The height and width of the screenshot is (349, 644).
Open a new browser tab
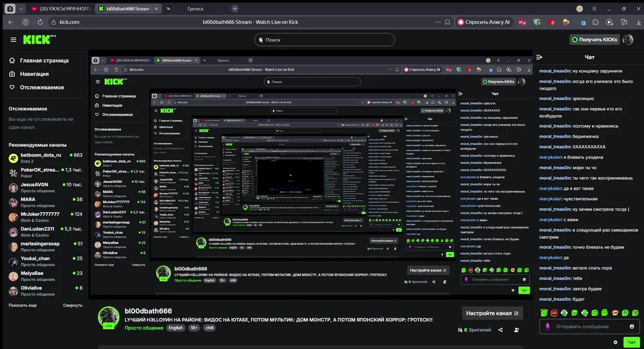[235, 9]
